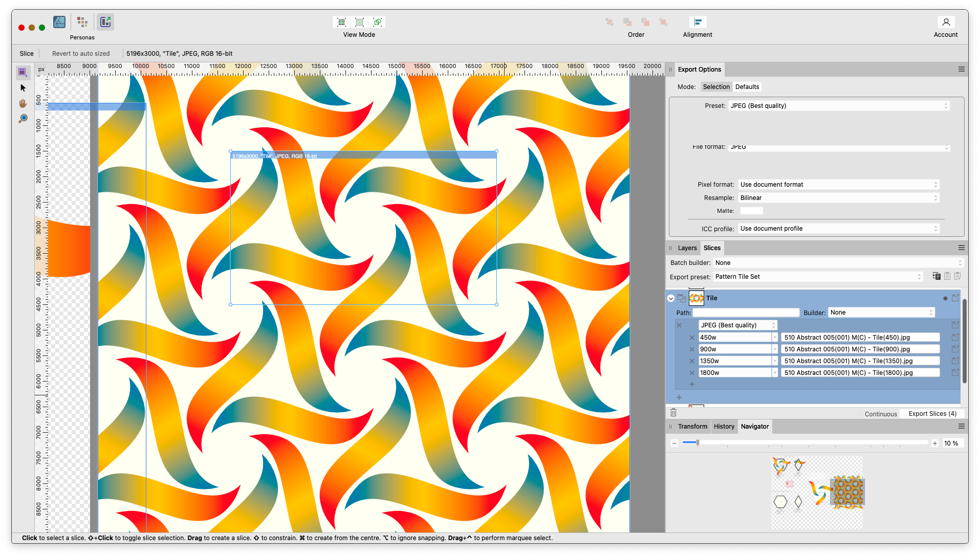Remove the 900w export size
The height and width of the screenshot is (557, 980).
tap(692, 349)
